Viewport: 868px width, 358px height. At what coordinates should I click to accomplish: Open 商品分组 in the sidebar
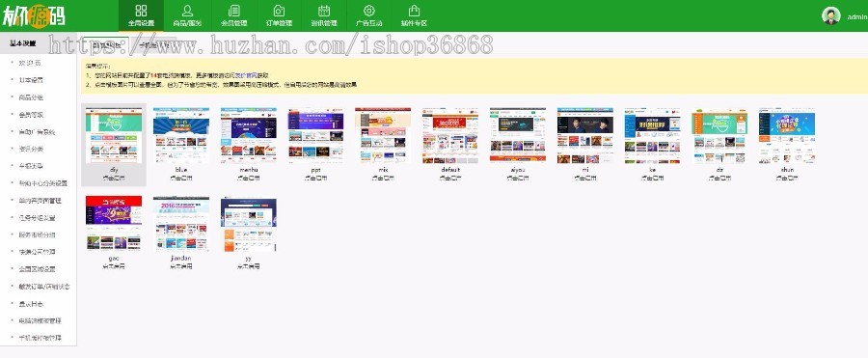[x=31, y=97]
